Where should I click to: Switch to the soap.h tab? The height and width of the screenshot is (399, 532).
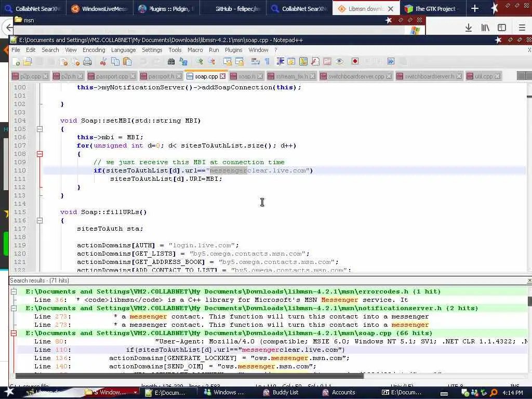point(246,76)
